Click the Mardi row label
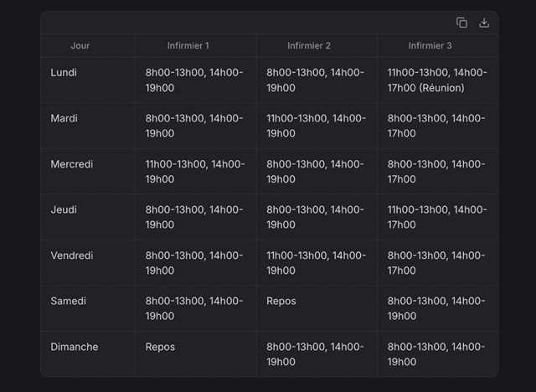Image resolution: width=536 pixels, height=392 pixels. coord(64,118)
